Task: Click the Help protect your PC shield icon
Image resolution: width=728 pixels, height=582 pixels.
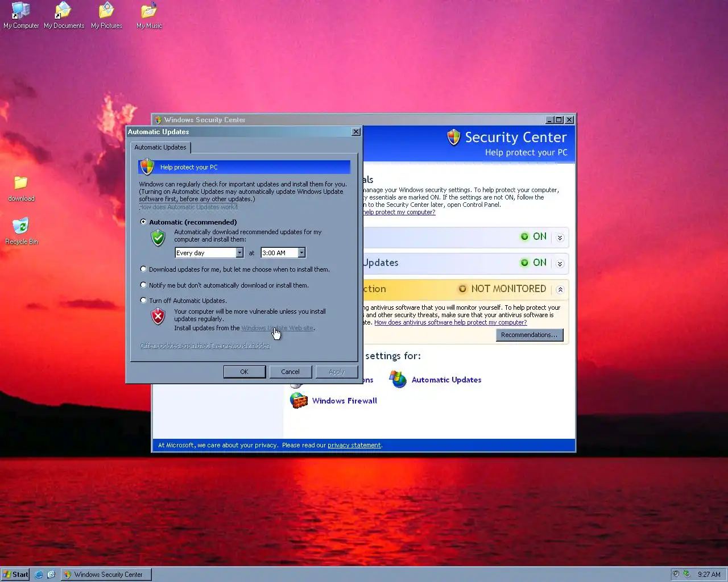Action: [x=147, y=167]
